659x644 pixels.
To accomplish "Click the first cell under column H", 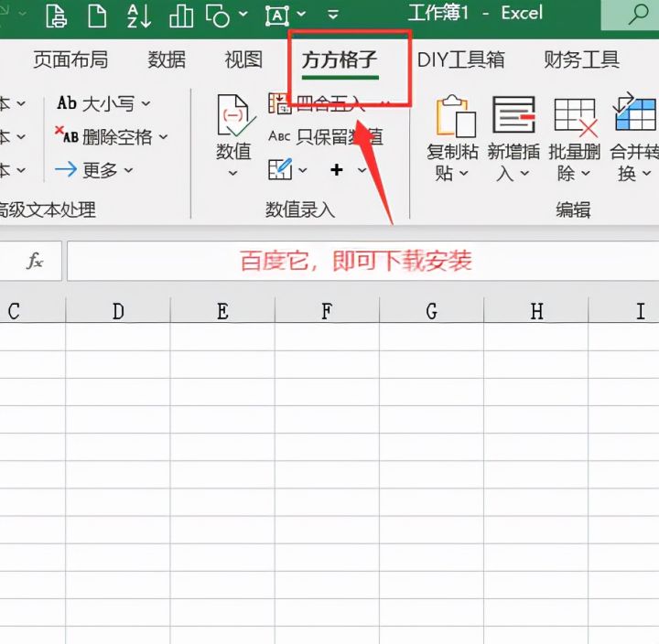I will pos(536,337).
